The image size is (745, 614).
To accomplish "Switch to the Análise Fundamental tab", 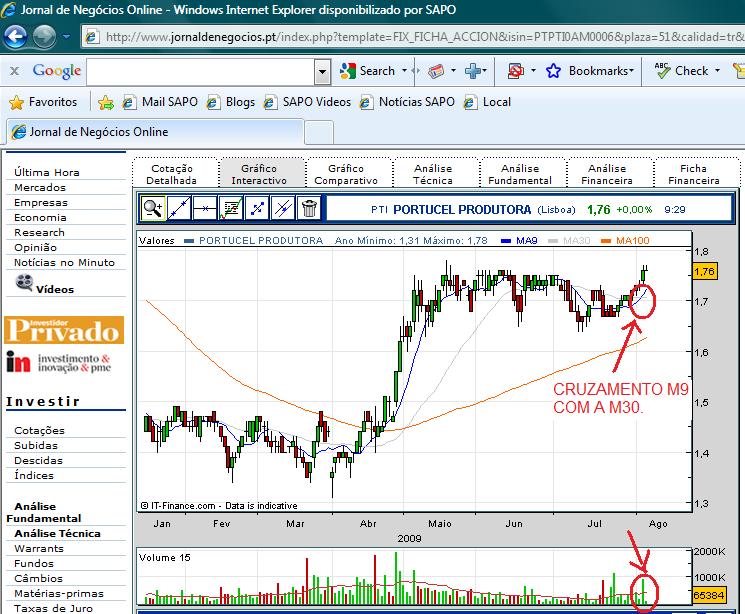I will point(520,174).
